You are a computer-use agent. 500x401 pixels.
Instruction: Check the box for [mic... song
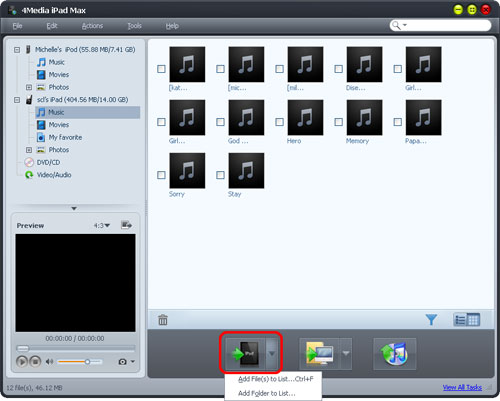220,69
